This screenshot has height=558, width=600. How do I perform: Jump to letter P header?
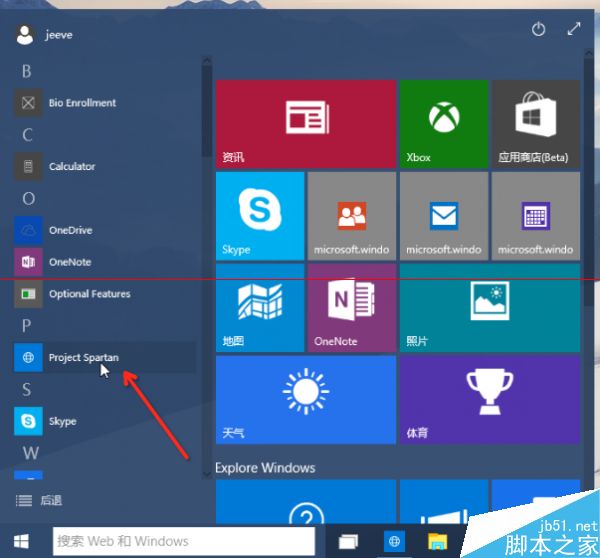tap(26, 326)
